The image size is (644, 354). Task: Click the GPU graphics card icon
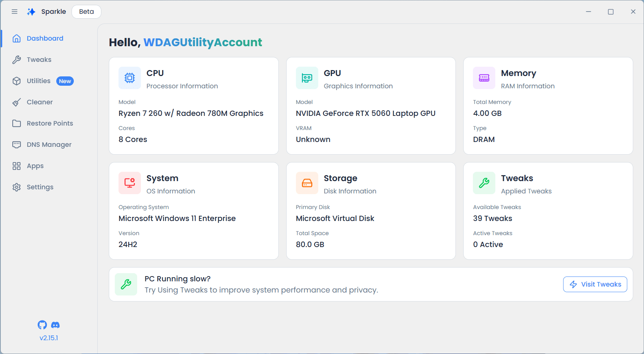click(x=307, y=78)
